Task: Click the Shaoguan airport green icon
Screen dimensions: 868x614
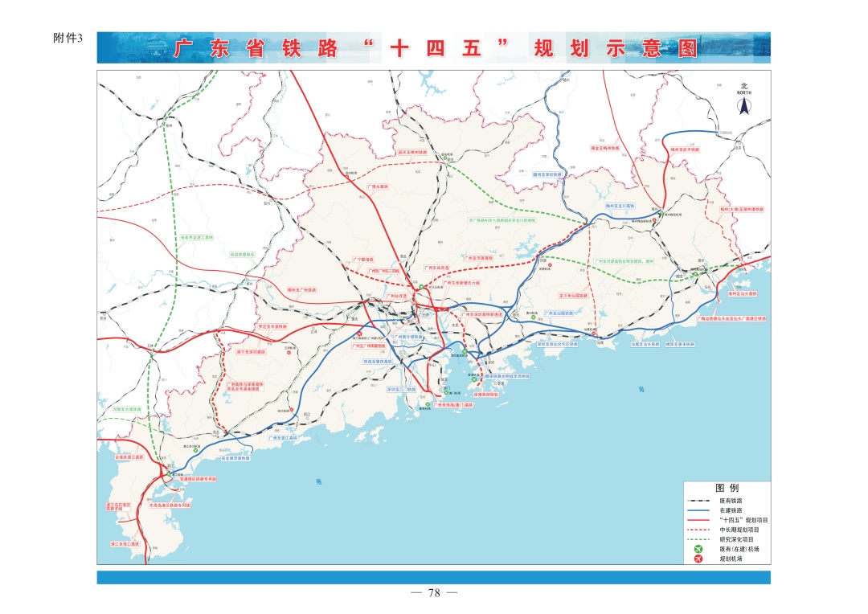Action: [444, 159]
